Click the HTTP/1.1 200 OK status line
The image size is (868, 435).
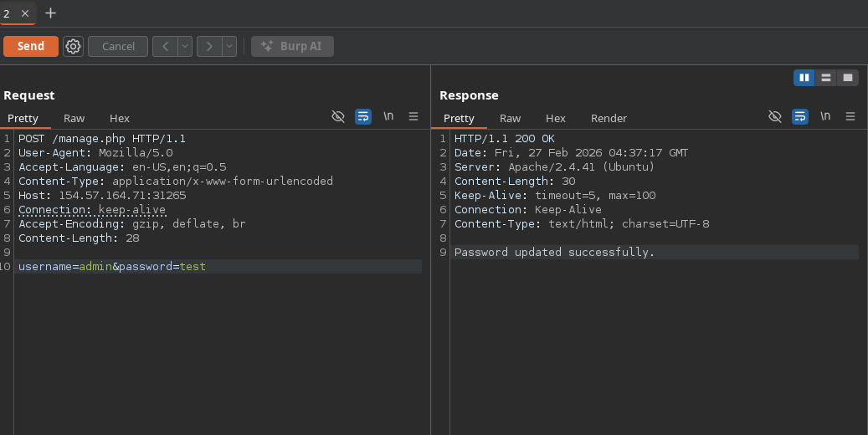[504, 138]
